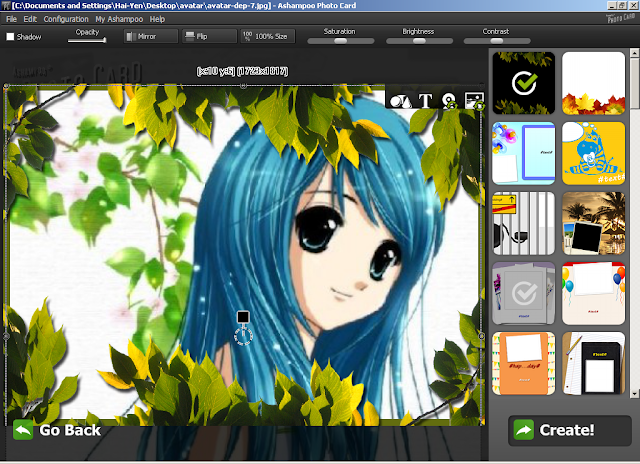Select the autumn maple leaves template

pyautogui.click(x=593, y=83)
